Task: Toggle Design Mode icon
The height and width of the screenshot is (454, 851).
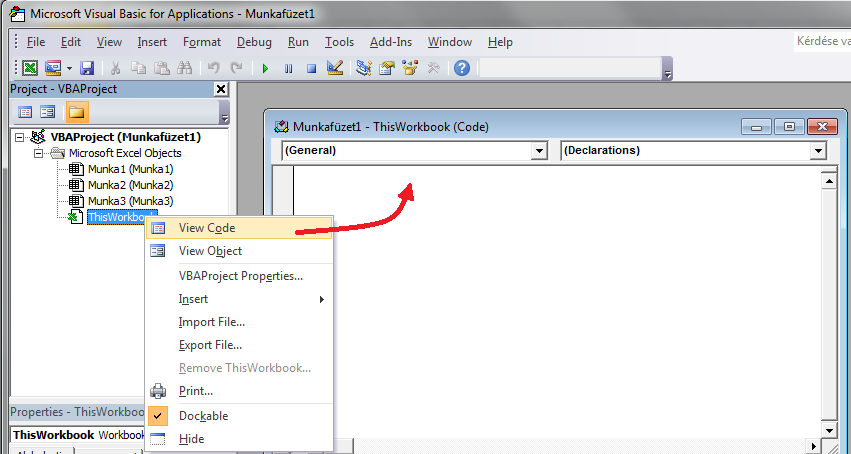Action: [x=335, y=68]
